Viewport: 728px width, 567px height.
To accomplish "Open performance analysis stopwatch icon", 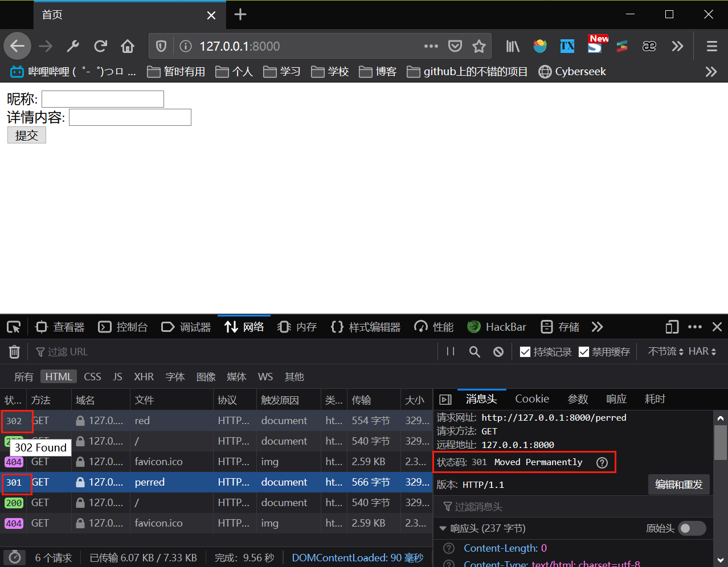I will click(x=15, y=557).
